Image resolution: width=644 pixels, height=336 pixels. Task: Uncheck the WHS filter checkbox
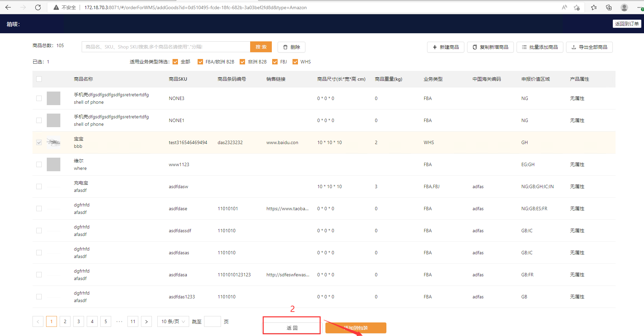[295, 62]
